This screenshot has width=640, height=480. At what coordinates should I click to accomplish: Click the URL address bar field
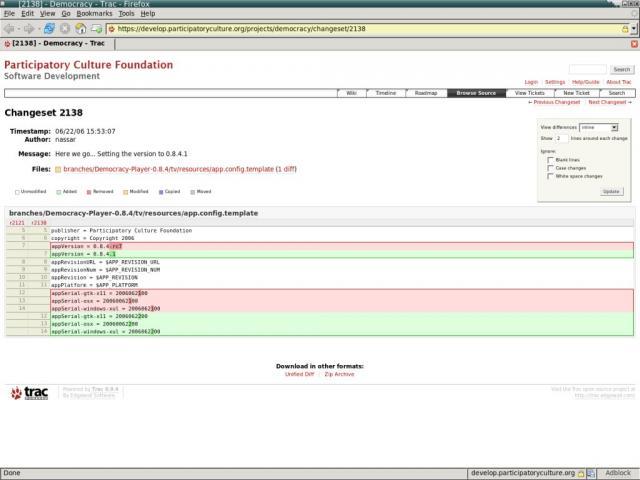[367, 29]
